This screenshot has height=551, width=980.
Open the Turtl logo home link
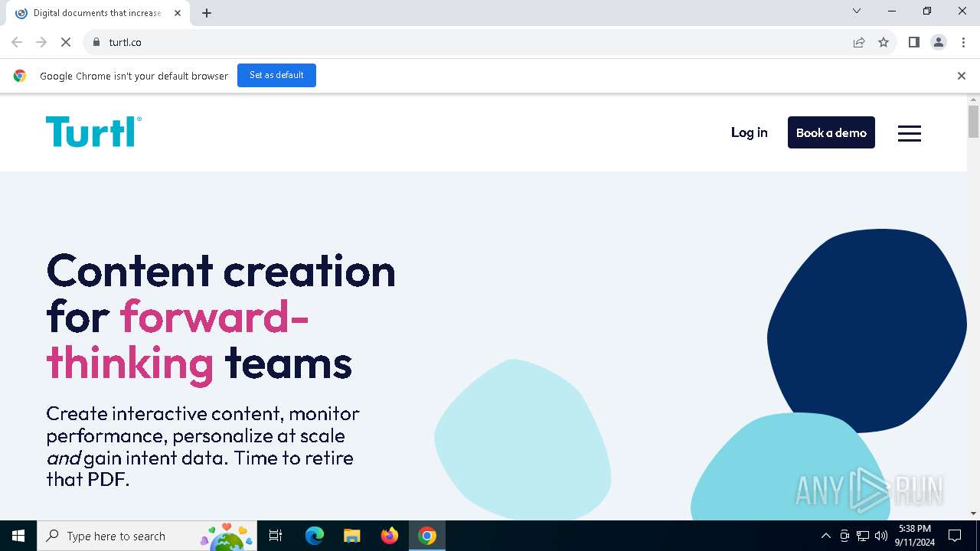pos(93,132)
